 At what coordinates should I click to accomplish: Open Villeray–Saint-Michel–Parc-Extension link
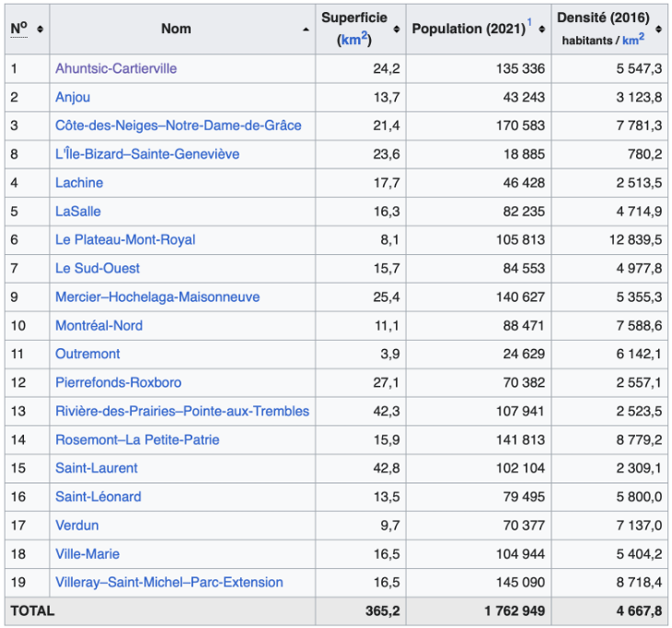click(x=169, y=582)
